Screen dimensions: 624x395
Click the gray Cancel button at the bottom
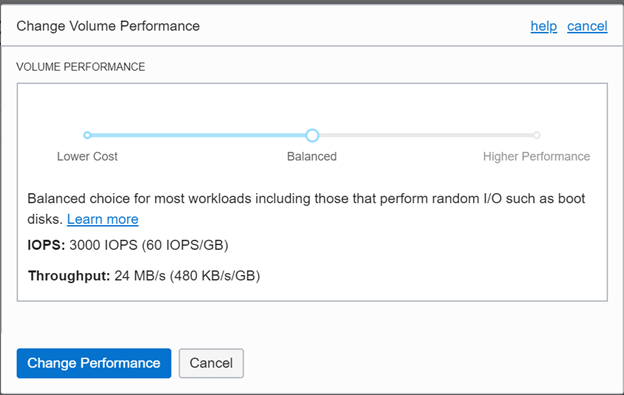[x=211, y=363]
